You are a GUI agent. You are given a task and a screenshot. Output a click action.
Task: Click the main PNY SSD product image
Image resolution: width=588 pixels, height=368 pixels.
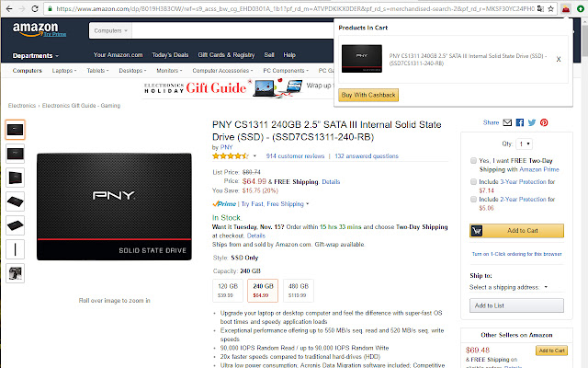(114, 206)
